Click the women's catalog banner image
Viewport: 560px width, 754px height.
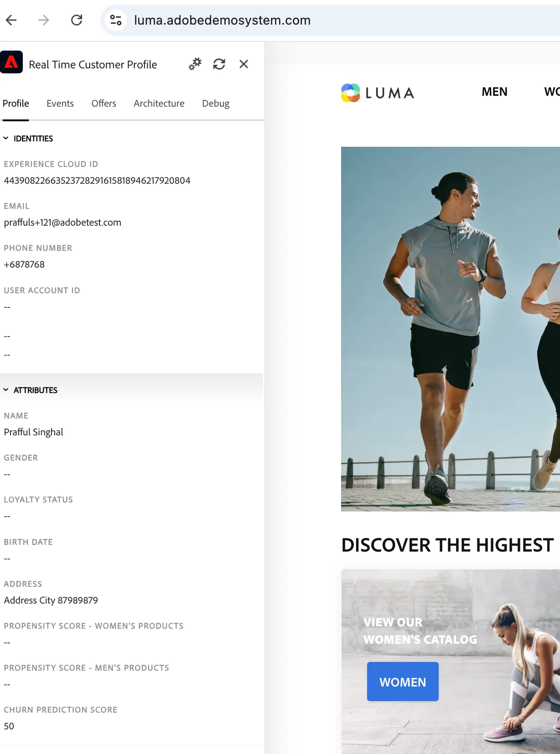pos(451,661)
